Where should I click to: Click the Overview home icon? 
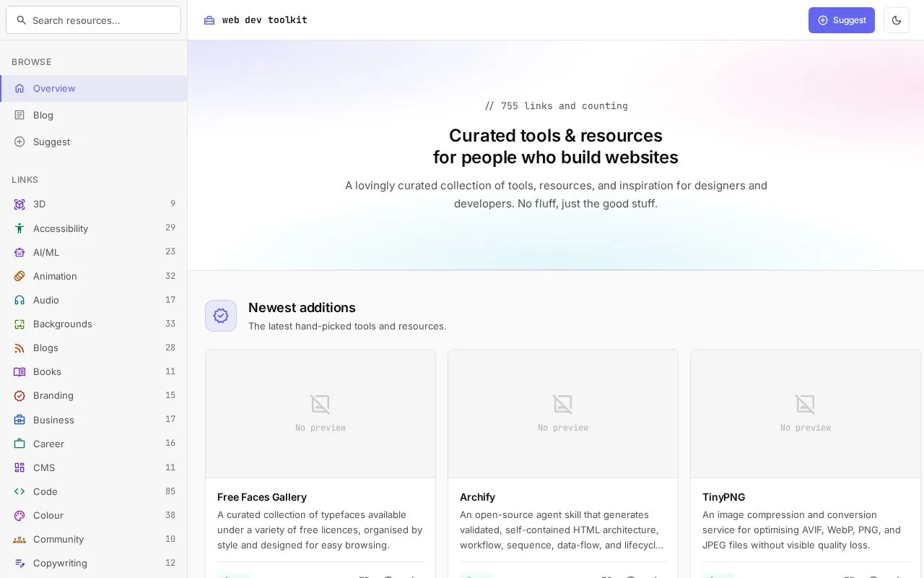coord(19,88)
